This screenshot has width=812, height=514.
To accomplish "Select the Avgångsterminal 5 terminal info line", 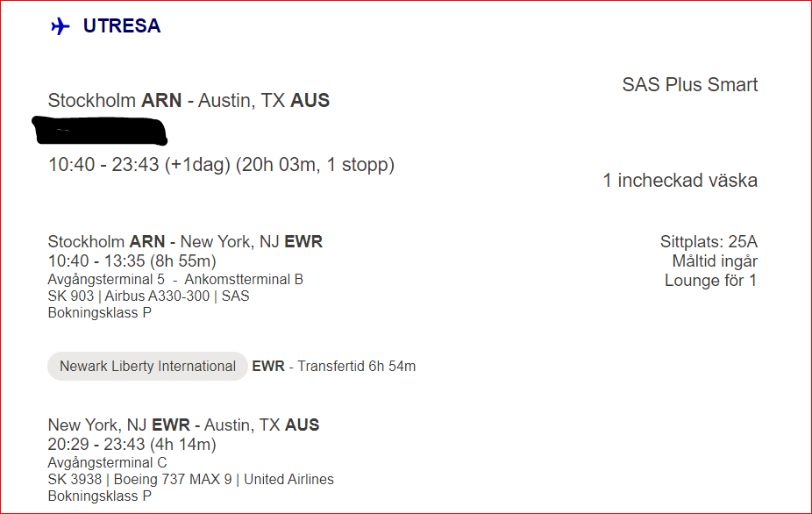I will coord(175,279).
